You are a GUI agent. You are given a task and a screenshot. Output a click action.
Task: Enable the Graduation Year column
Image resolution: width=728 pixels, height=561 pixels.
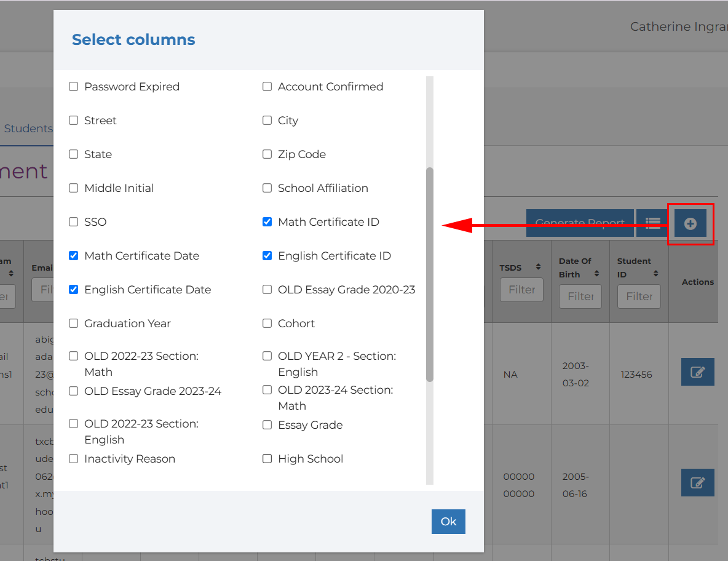[x=73, y=323]
